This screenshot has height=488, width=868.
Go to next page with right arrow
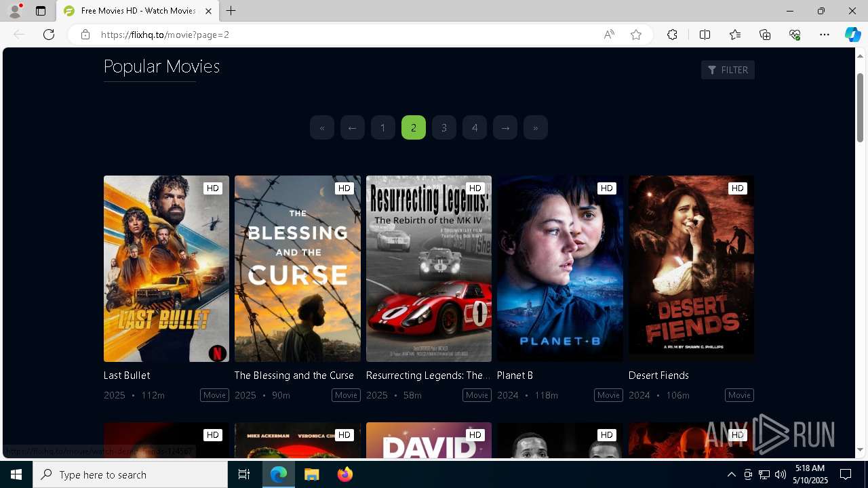tap(505, 127)
